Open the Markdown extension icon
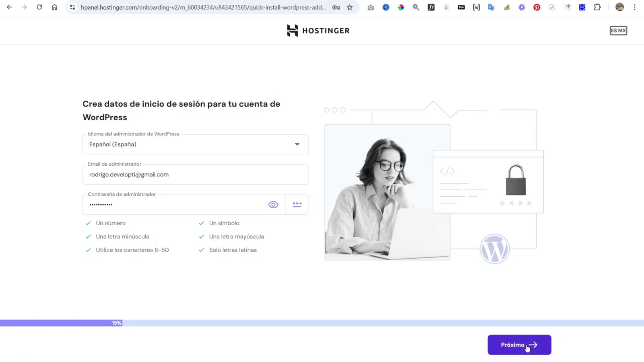The height and width of the screenshot is (362, 644). [x=461, y=7]
